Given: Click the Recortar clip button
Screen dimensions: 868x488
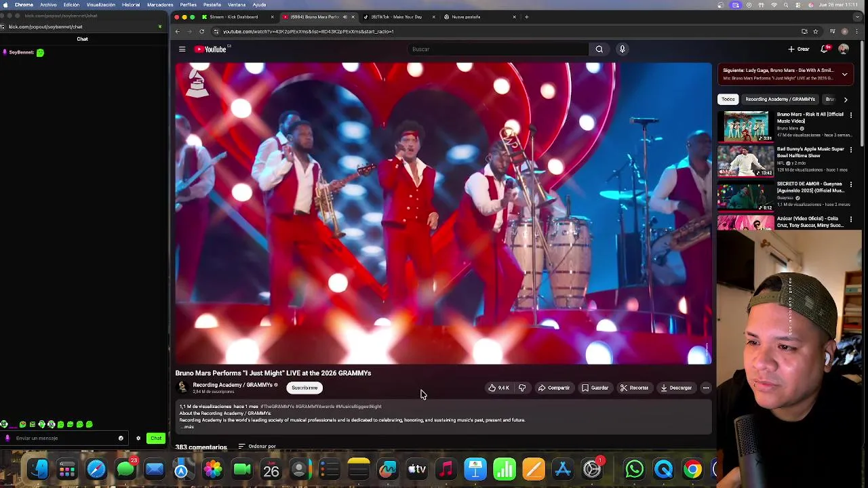Looking at the screenshot, I should coord(635,388).
